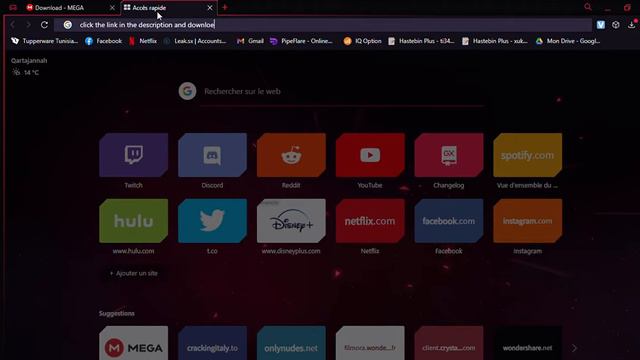Click the search tabs magnifier icon

pos(588,7)
